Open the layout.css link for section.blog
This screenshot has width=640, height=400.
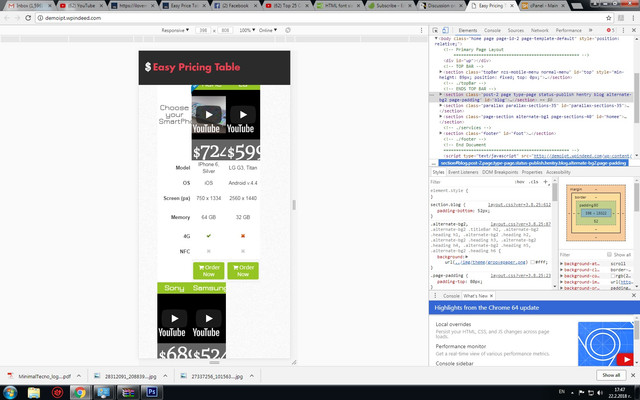[x=520, y=204]
